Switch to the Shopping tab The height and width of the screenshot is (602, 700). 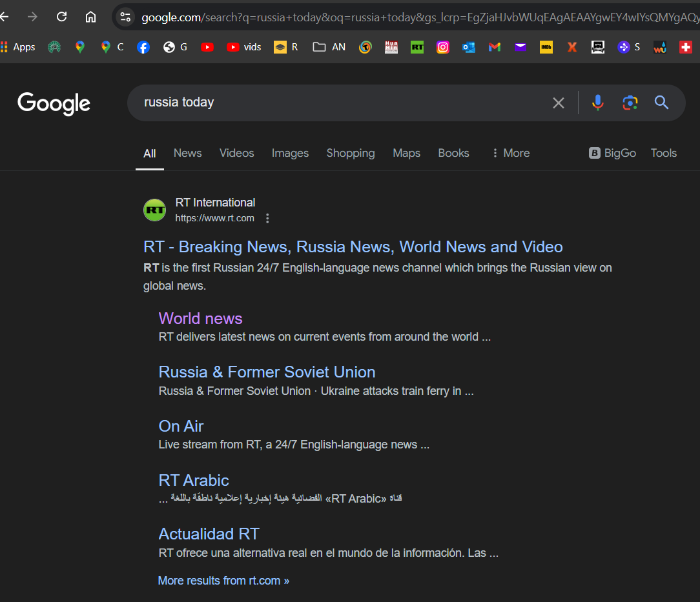point(351,153)
